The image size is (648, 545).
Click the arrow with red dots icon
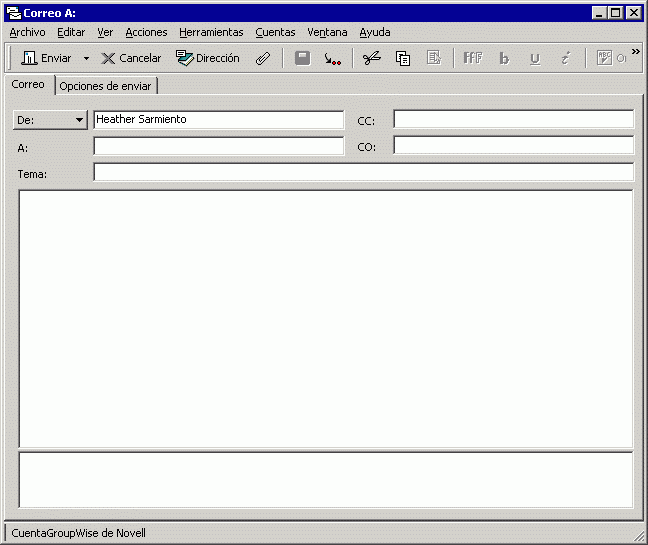[333, 58]
